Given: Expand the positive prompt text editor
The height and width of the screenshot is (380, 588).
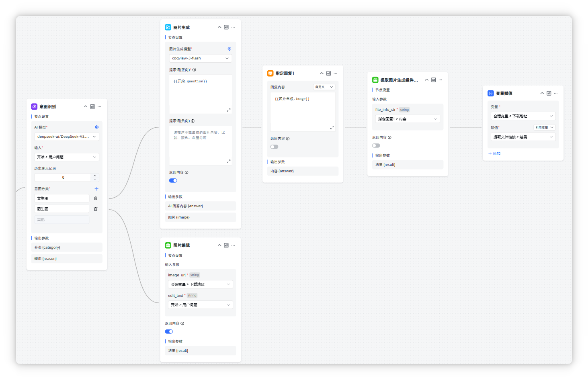Looking at the screenshot, I should [229, 110].
